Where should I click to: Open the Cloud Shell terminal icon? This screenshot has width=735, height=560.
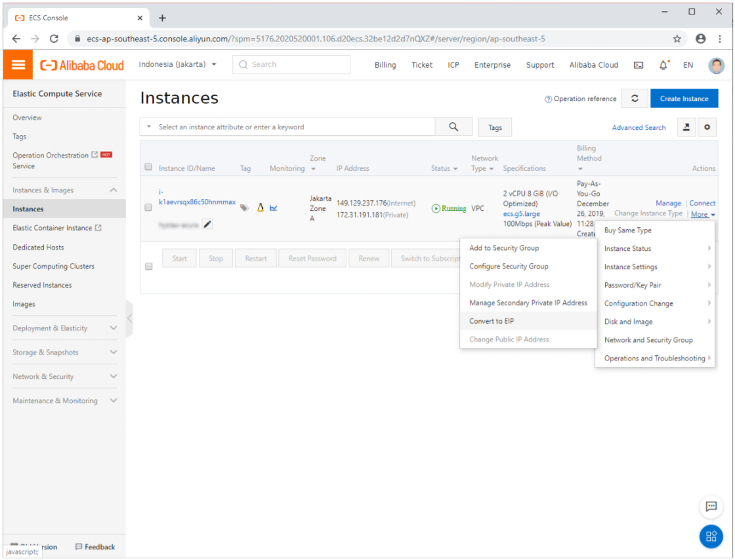638,65
